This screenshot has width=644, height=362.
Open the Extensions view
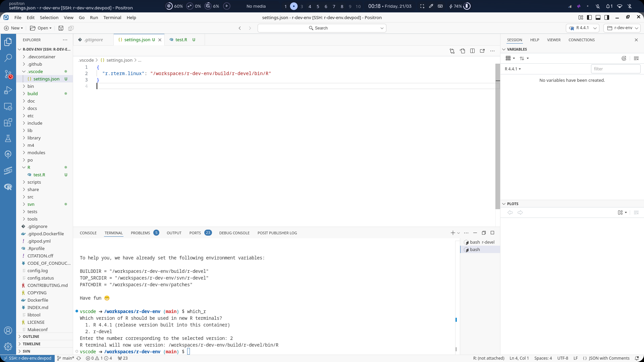point(8,122)
